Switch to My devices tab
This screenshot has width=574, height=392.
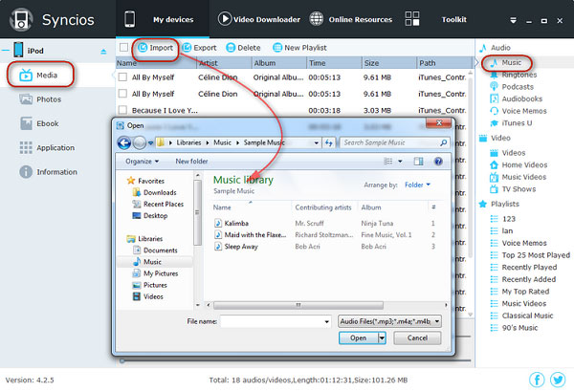(163, 19)
